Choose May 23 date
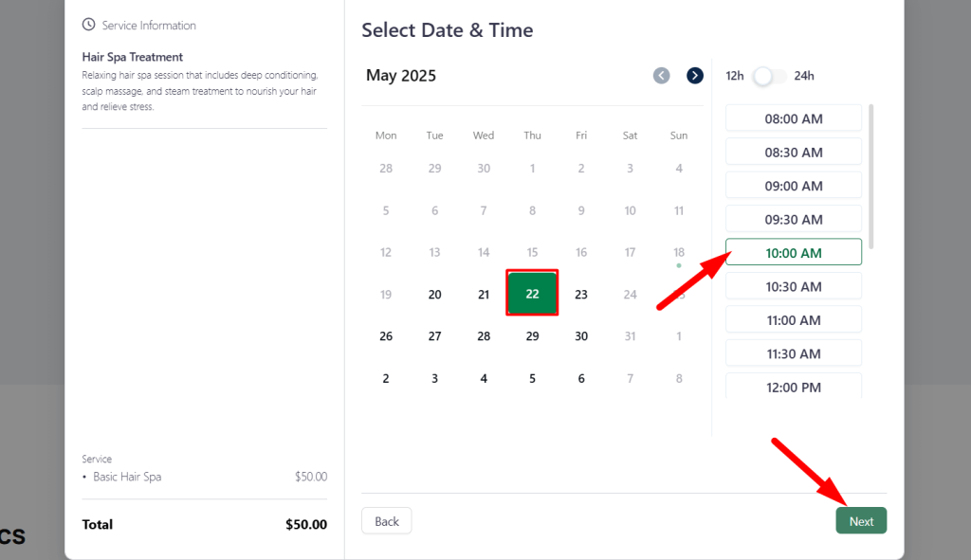The image size is (971, 560). pos(581,295)
